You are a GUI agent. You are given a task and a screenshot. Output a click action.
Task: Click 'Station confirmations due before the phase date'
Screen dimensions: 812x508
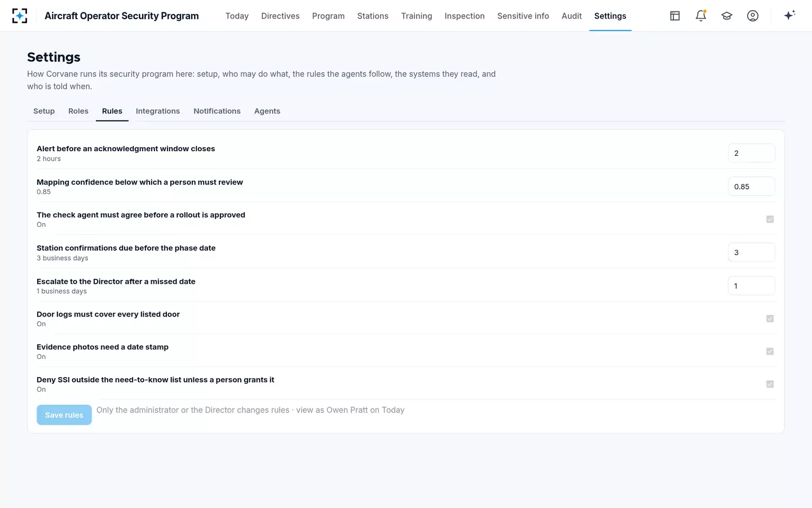tap(126, 248)
